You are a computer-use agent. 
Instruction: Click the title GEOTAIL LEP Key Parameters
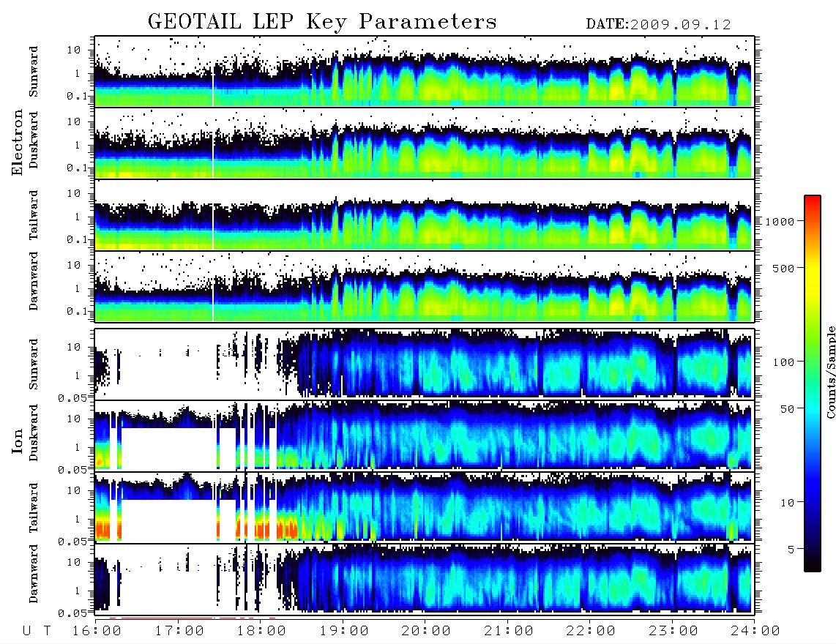pyautogui.click(x=322, y=22)
